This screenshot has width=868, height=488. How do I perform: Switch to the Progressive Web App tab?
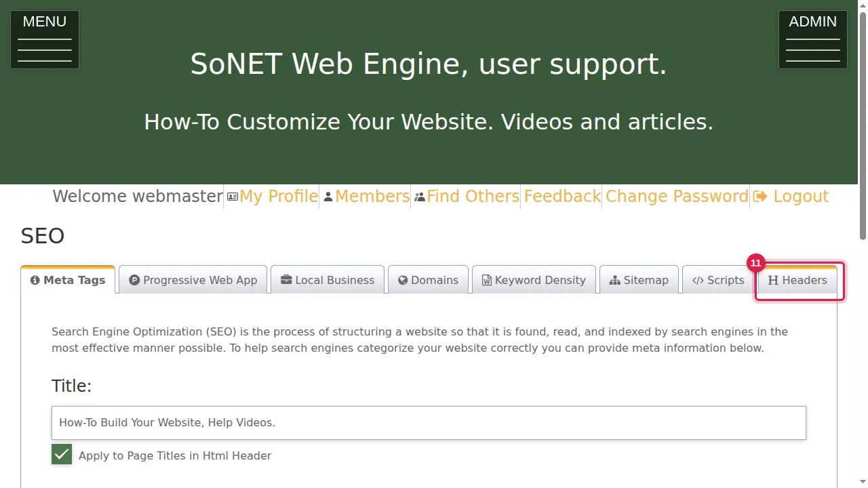point(193,279)
